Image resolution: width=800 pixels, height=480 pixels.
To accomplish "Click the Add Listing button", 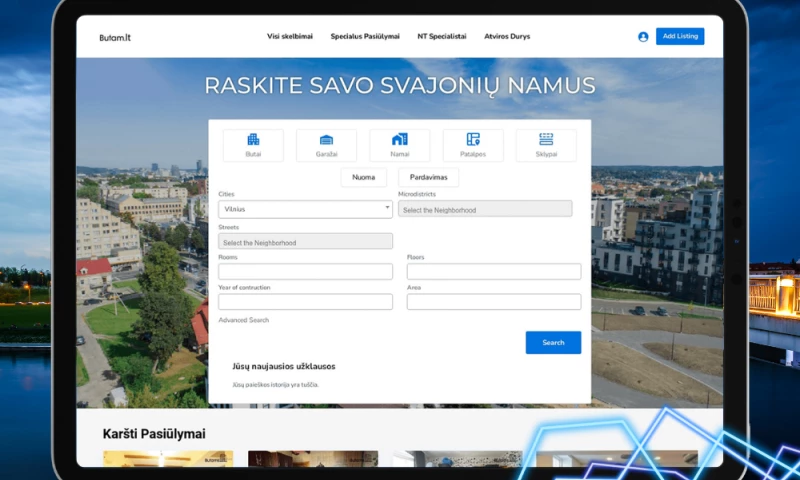I will click(680, 37).
